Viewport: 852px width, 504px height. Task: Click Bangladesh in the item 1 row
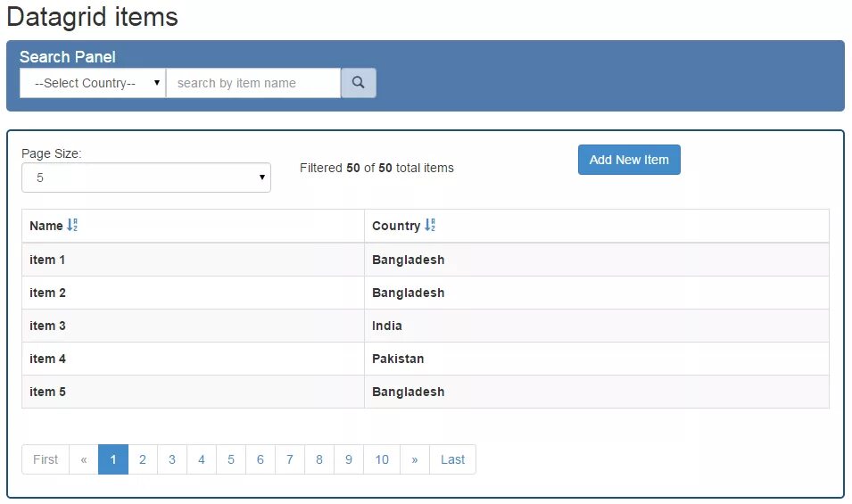(408, 260)
